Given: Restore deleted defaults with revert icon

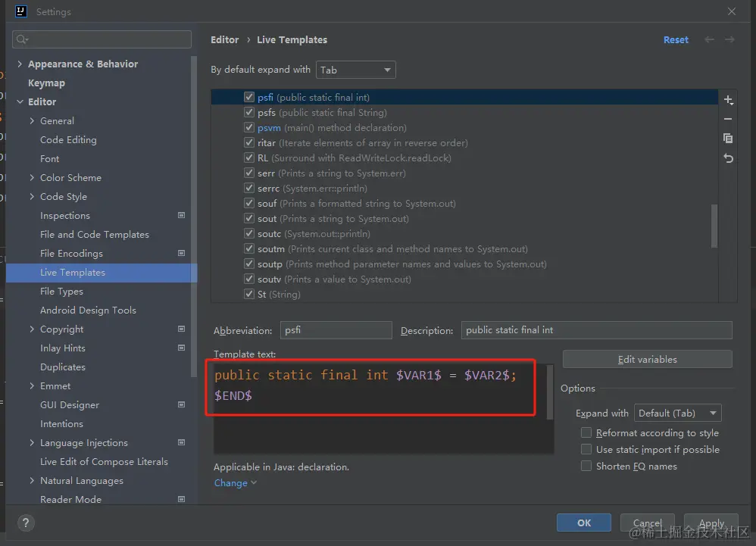Looking at the screenshot, I should (x=728, y=158).
